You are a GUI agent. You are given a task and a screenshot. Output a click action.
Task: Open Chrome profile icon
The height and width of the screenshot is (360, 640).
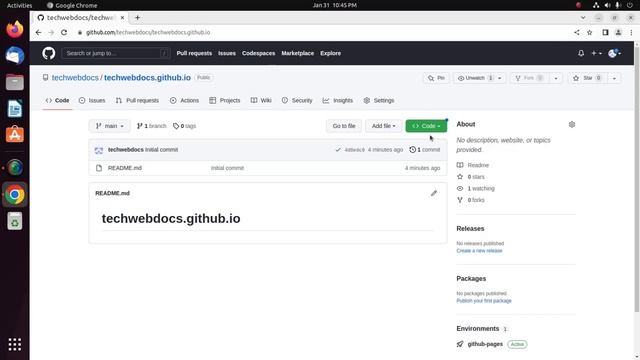click(x=618, y=32)
